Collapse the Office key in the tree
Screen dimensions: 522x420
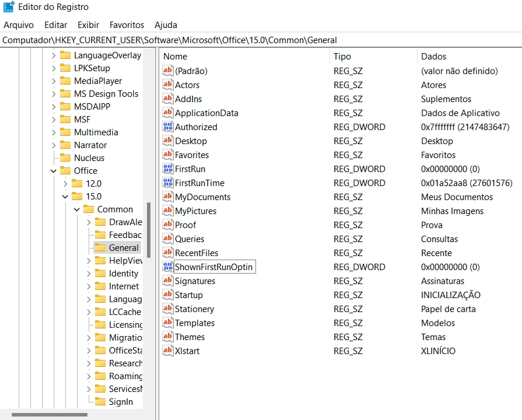(53, 171)
